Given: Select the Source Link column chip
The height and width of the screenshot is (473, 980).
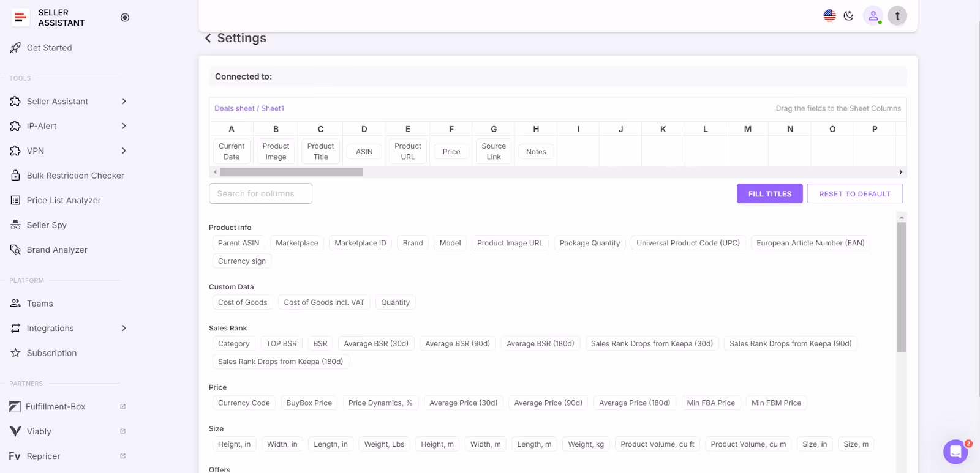Looking at the screenshot, I should point(494,152).
